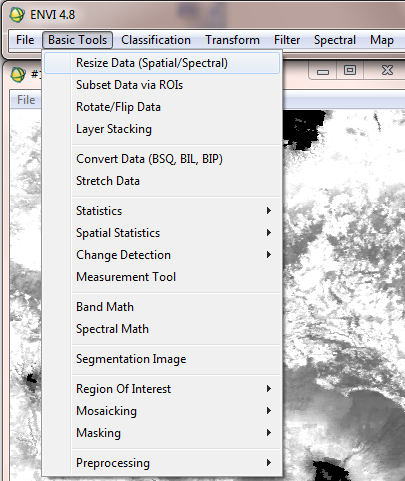Expand the Statistics submenu
The image size is (405, 481).
pos(162,211)
